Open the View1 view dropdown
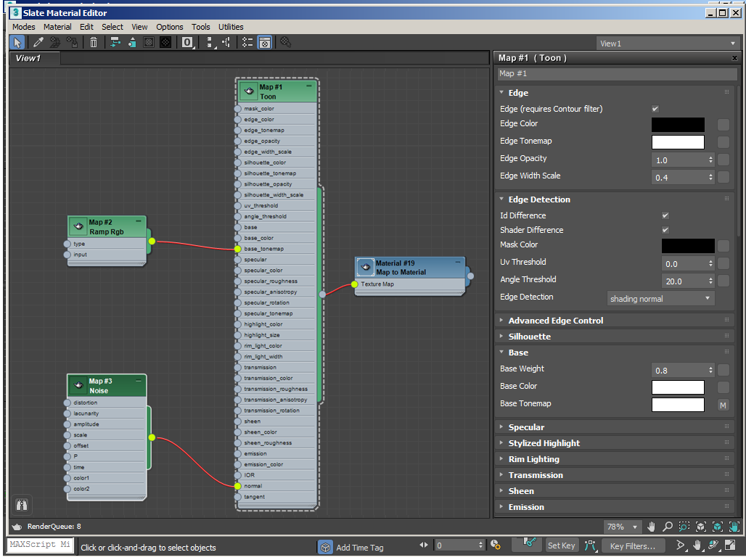Viewport: 746px width, 560px height. tap(668, 44)
